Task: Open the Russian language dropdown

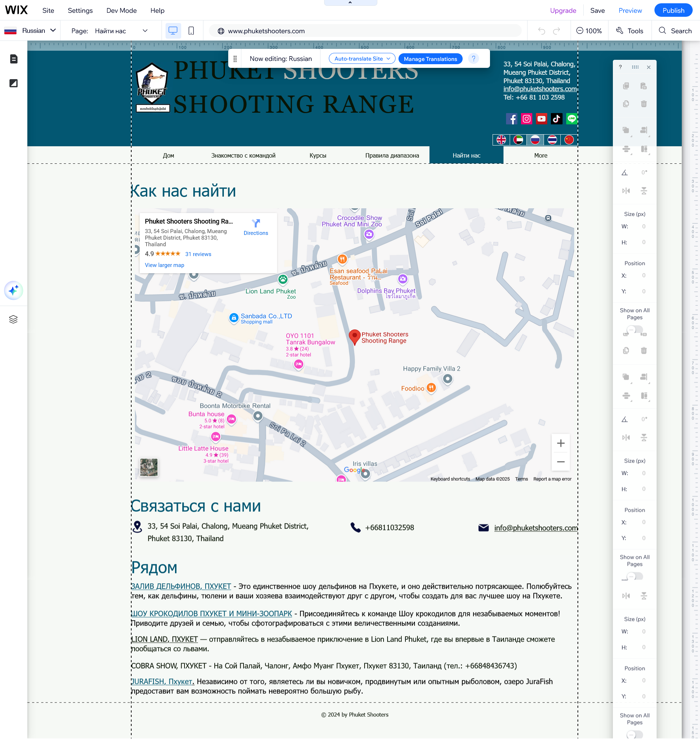Action: [31, 31]
